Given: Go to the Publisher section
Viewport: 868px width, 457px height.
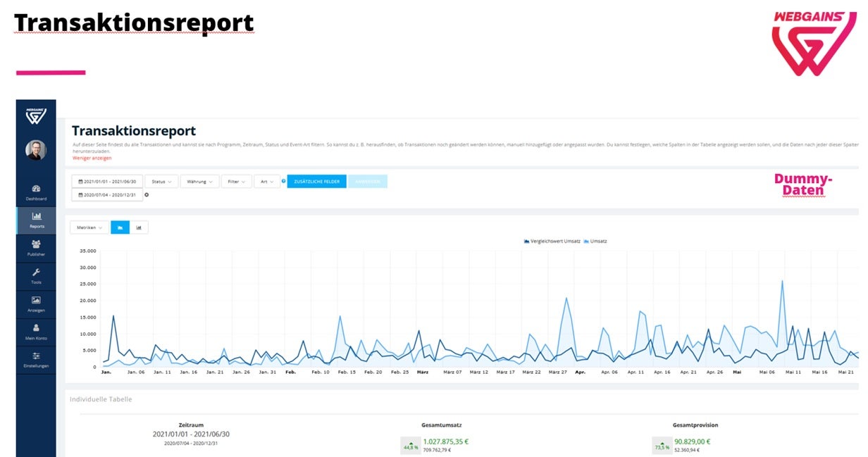Looking at the screenshot, I should pos(36,248).
